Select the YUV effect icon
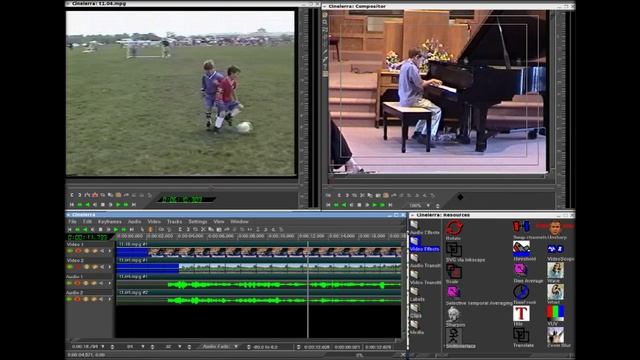The width and height of the screenshot is (640, 360). tap(556, 313)
